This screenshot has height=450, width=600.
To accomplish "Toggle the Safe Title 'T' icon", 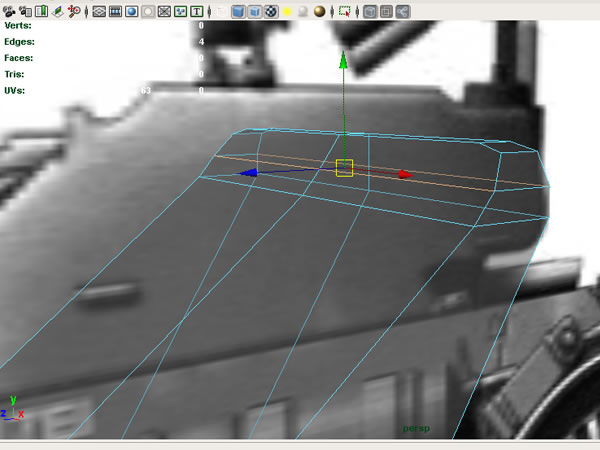I will click(x=197, y=11).
